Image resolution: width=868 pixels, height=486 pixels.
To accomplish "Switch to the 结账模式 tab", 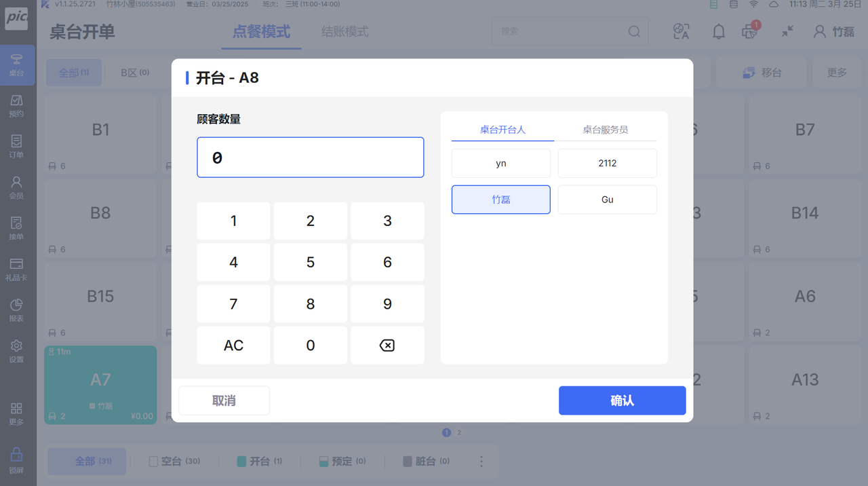I will click(345, 31).
